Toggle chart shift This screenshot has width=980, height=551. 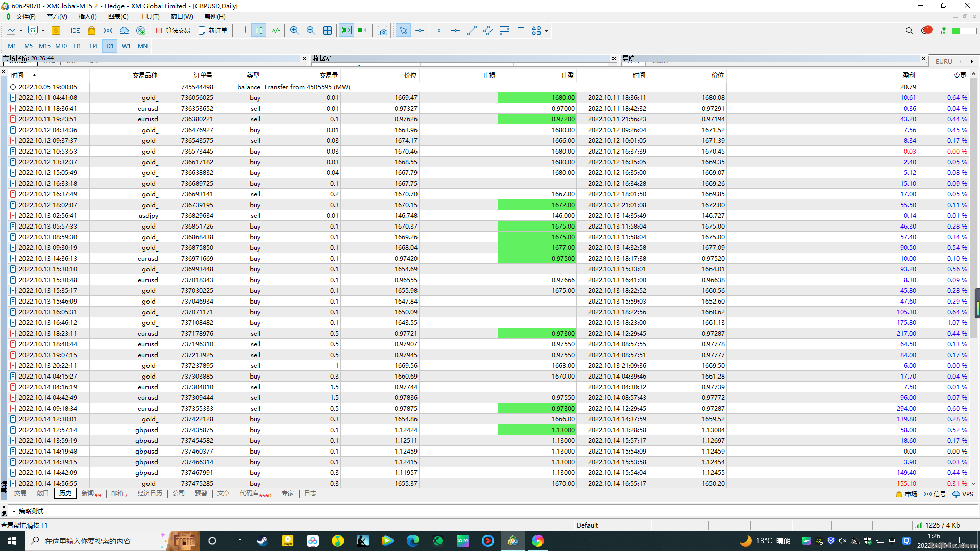point(363,31)
